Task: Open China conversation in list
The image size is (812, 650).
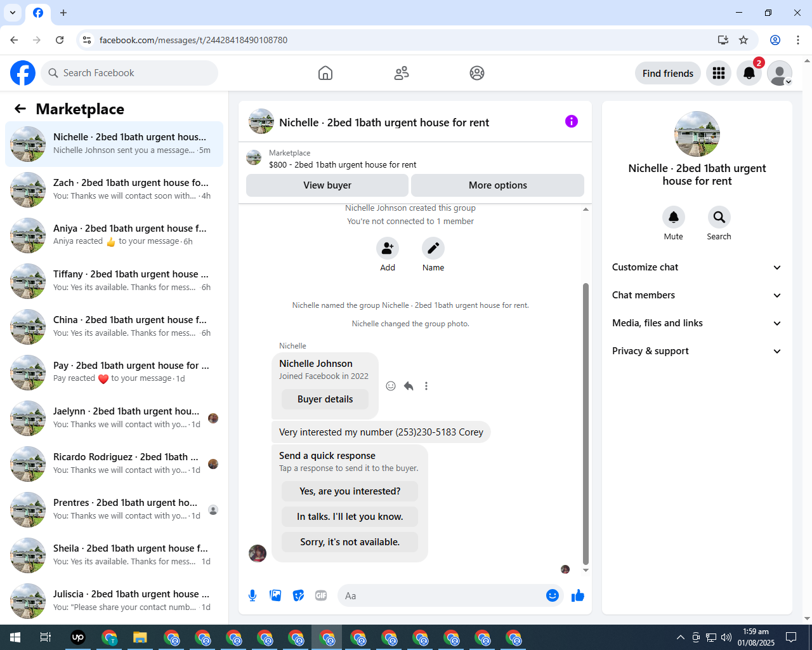Action: click(x=114, y=327)
